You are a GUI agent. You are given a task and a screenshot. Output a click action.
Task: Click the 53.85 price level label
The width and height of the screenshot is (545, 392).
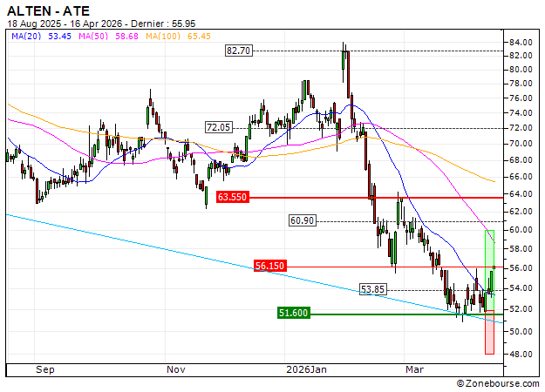pyautogui.click(x=373, y=289)
